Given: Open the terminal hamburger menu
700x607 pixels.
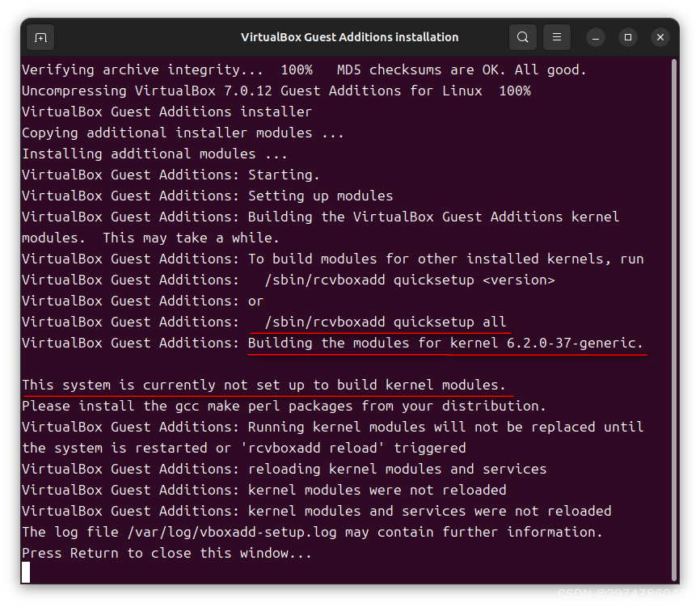Looking at the screenshot, I should pyautogui.click(x=557, y=37).
